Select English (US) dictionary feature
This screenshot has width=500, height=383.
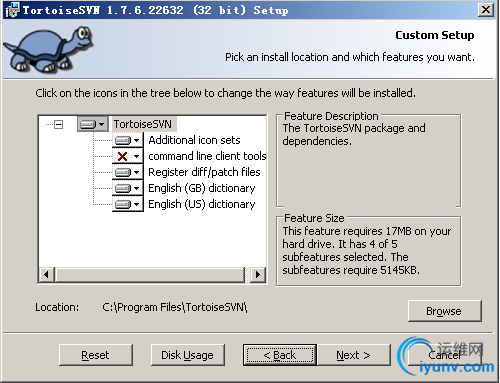(202, 204)
